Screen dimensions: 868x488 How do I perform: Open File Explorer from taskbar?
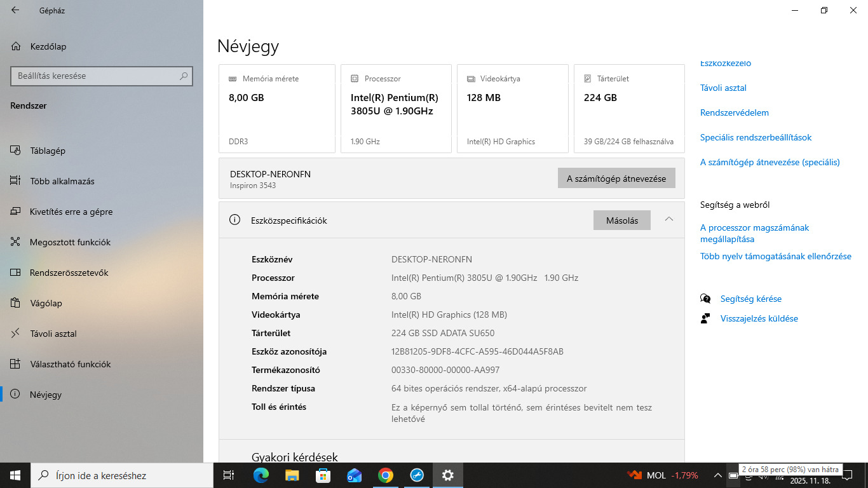pyautogui.click(x=292, y=475)
